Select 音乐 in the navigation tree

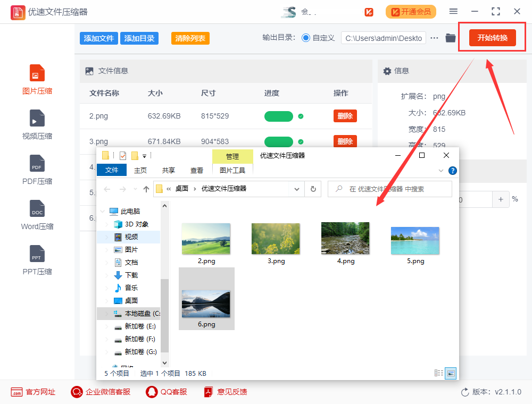(x=131, y=288)
